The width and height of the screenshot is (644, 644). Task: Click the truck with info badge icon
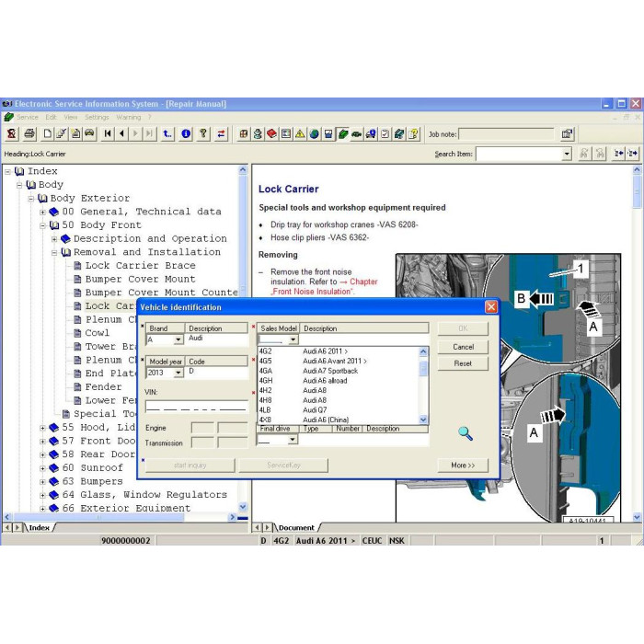371,134
